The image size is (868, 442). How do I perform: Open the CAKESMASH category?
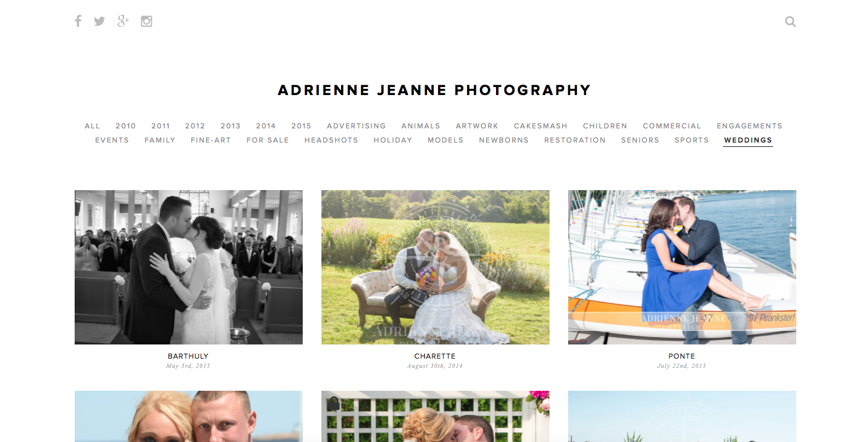point(540,126)
